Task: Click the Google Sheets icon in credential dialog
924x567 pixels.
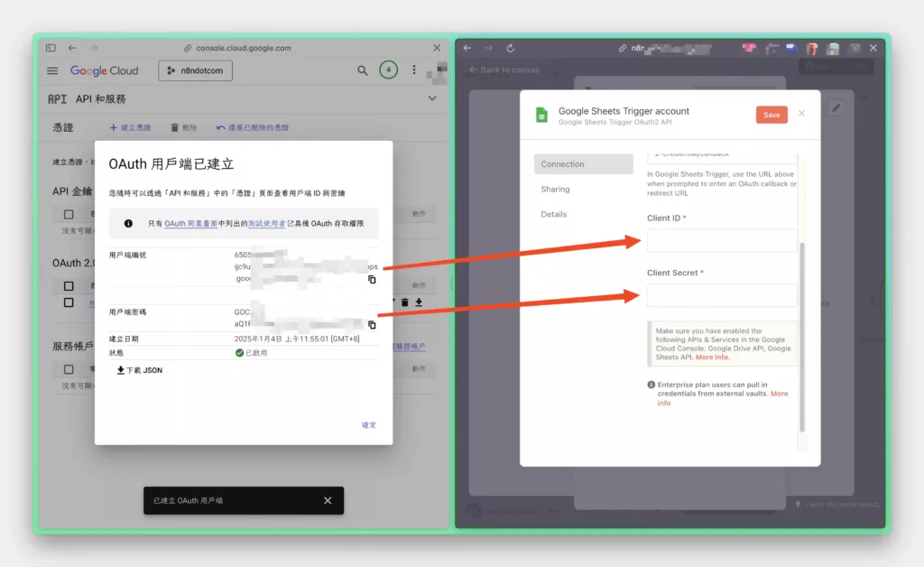Action: 541,115
